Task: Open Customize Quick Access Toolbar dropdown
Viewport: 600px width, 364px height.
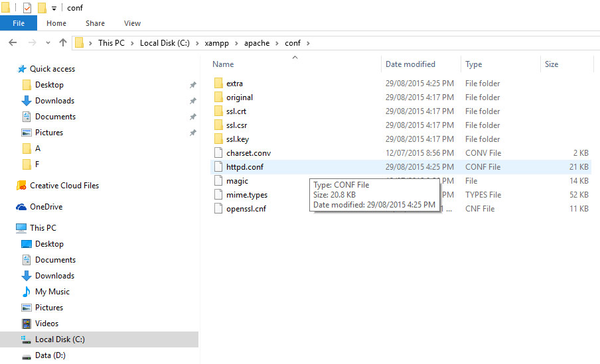Action: point(54,9)
